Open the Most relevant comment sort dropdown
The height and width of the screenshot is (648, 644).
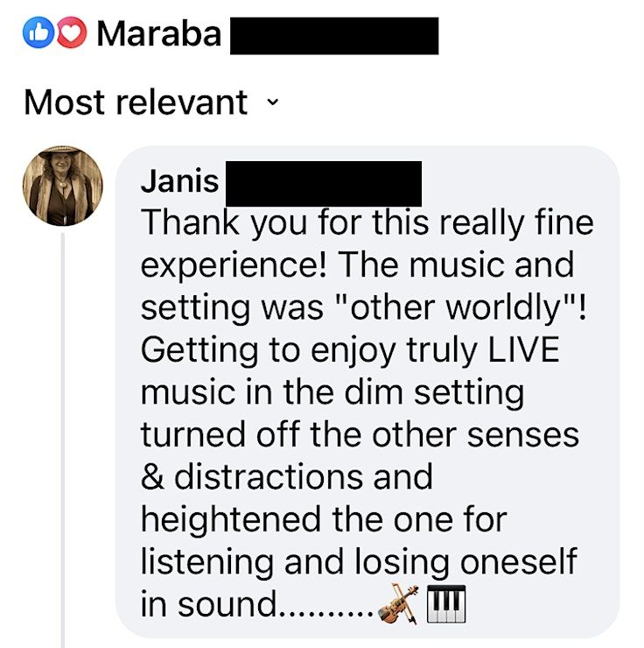pyautogui.click(x=151, y=102)
